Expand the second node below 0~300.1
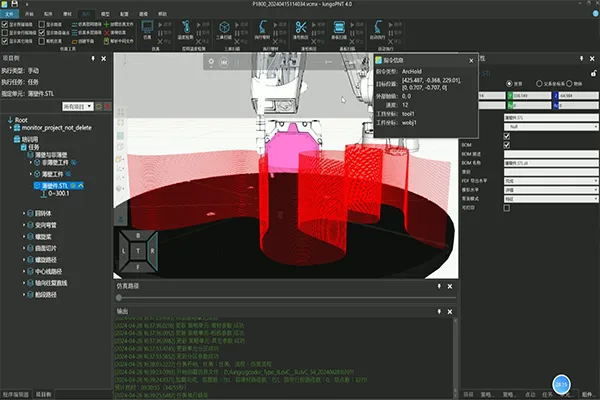The height and width of the screenshot is (400, 600). (x=24, y=225)
